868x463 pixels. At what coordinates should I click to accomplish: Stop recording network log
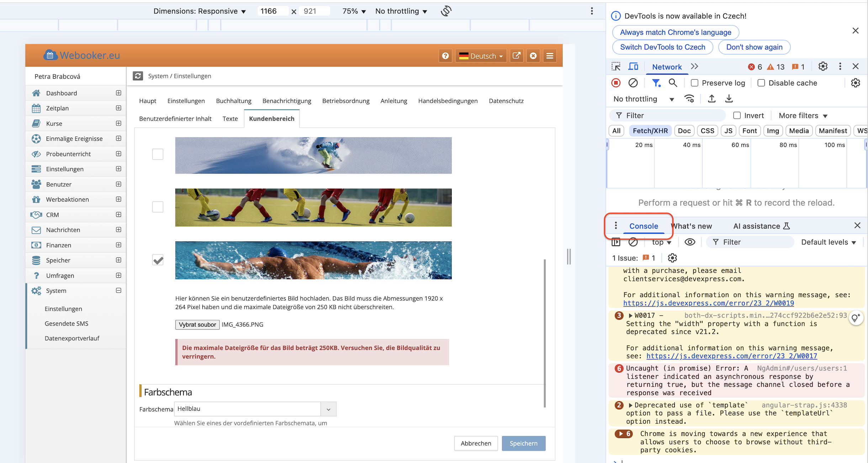pyautogui.click(x=616, y=83)
